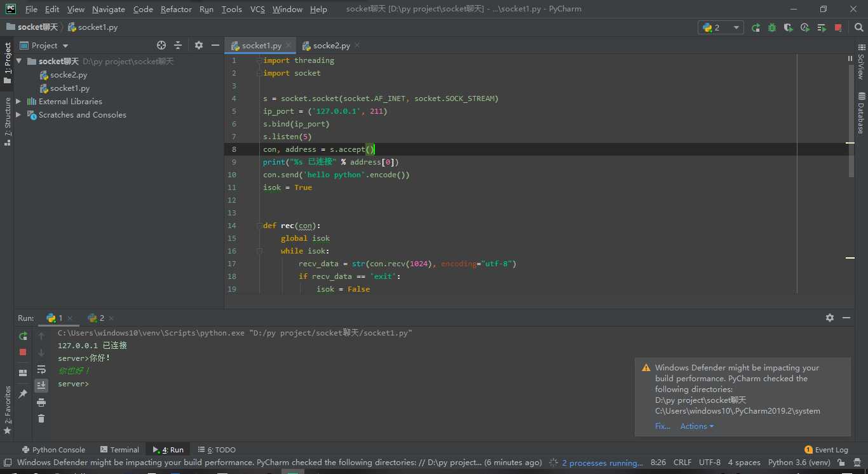Rerun the '2' run configuration in toolbar
Image resolution: width=868 pixels, height=474 pixels.
756,27
